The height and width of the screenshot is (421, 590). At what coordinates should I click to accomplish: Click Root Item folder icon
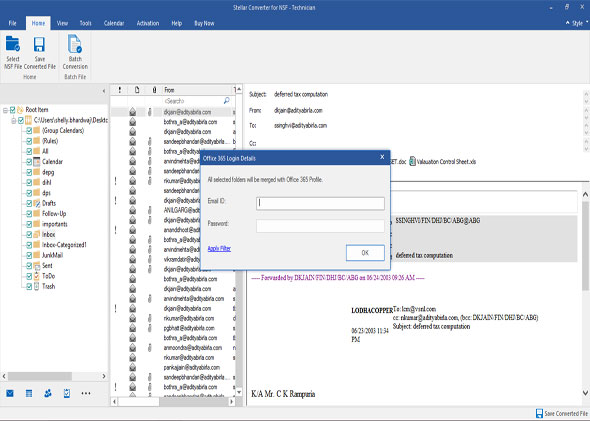(x=20, y=110)
